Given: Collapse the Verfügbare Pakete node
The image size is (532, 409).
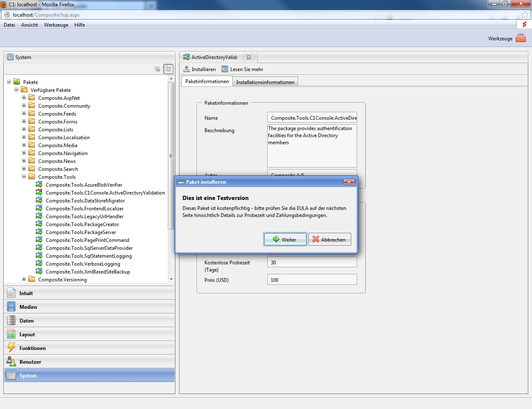Looking at the screenshot, I should 16,90.
